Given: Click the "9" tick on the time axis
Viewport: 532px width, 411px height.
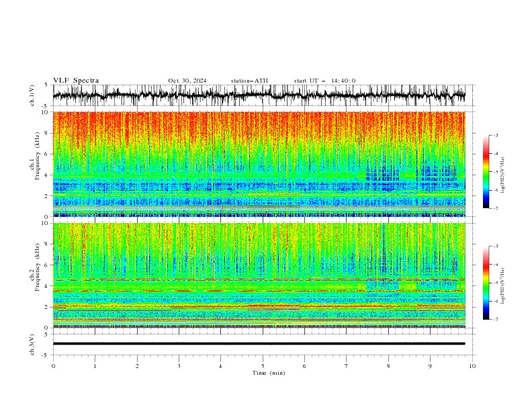Looking at the screenshot, I should [430, 366].
